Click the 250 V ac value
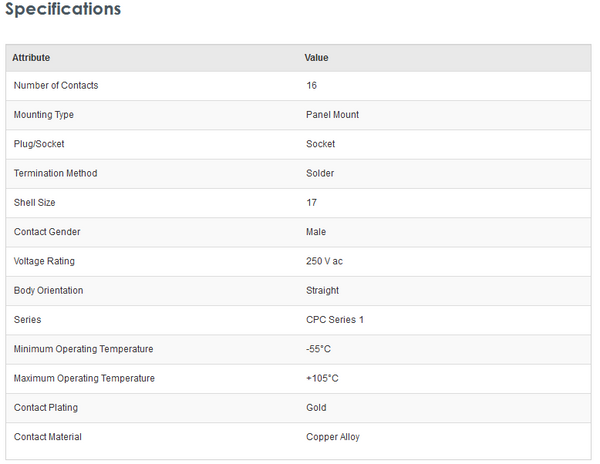The width and height of the screenshot is (600, 464). click(325, 261)
